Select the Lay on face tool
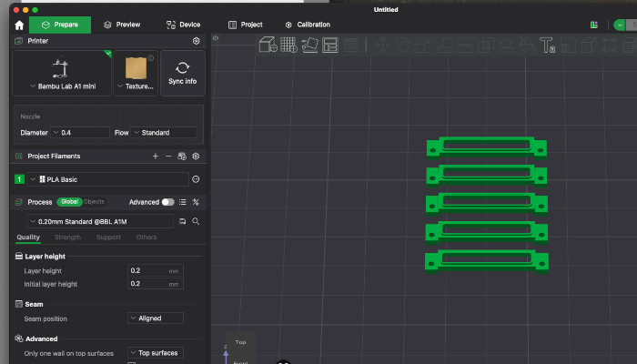637x364 pixels. (444, 45)
